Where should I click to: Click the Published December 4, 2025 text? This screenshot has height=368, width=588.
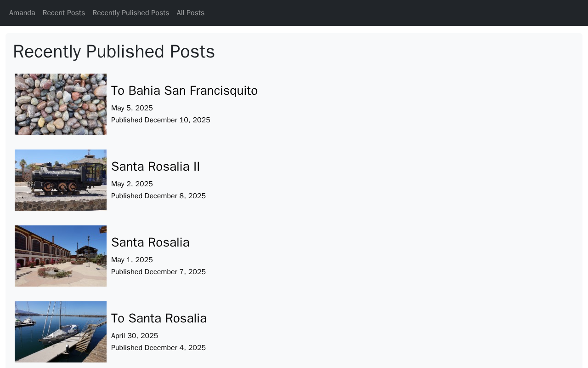158,348
